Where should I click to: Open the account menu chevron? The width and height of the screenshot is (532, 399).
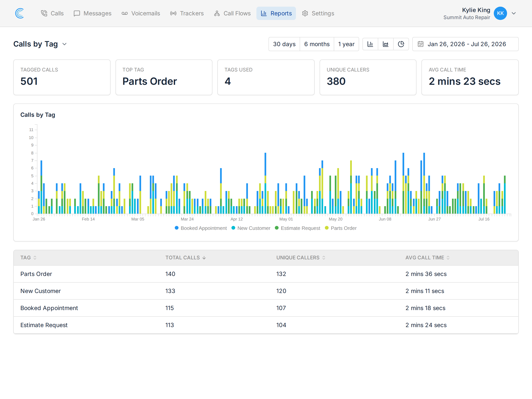[x=514, y=13]
